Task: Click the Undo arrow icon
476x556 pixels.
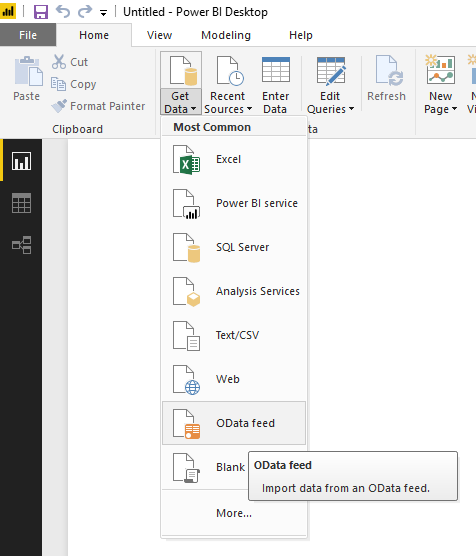Action: [63, 12]
